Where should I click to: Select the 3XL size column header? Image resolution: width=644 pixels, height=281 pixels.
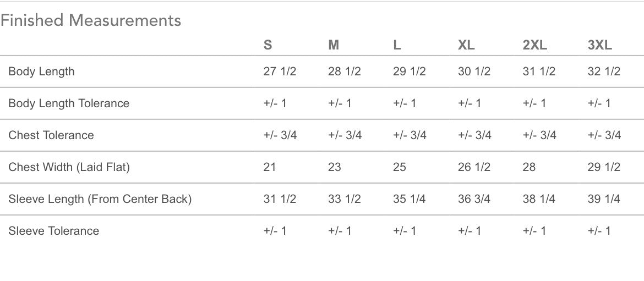(x=600, y=46)
